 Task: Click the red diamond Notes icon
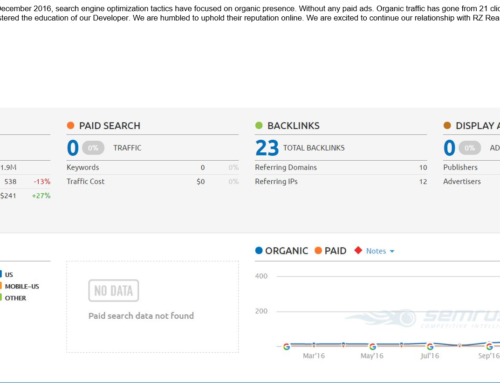tap(358, 250)
